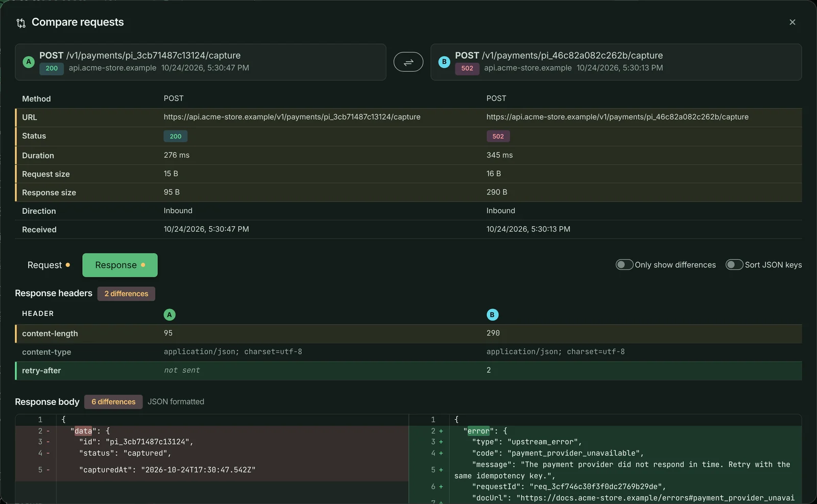This screenshot has width=817, height=504.
Task: Click the Method row label
Action: click(x=36, y=99)
